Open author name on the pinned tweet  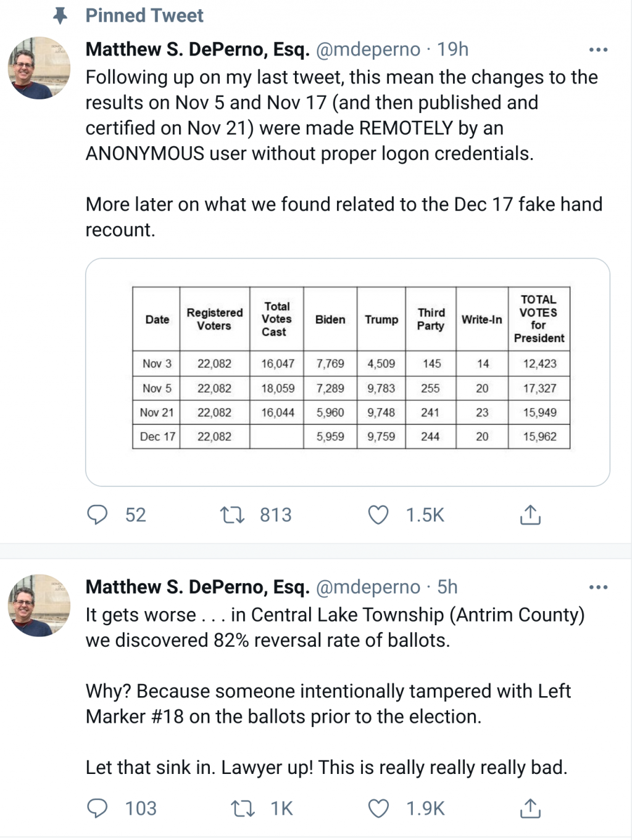197,49
